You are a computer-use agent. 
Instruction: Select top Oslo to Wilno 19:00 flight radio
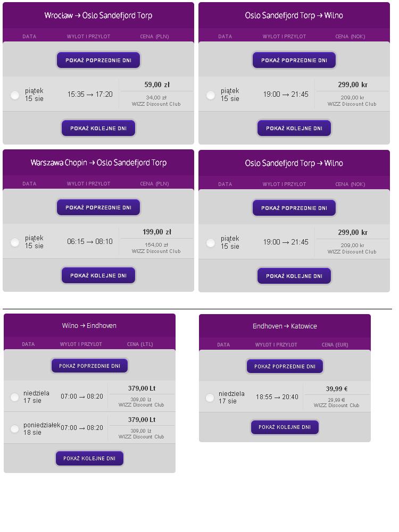click(211, 95)
